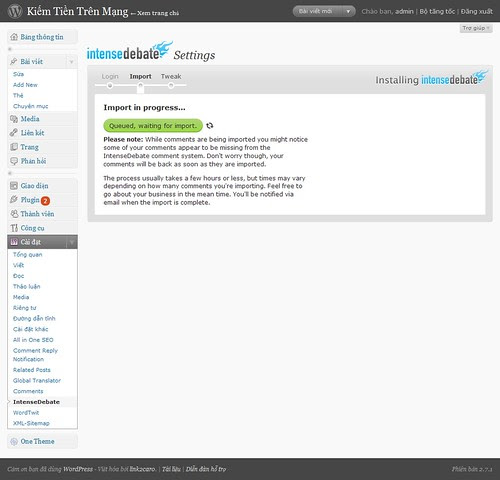Open XML-Sitemap settings item

tap(31, 423)
